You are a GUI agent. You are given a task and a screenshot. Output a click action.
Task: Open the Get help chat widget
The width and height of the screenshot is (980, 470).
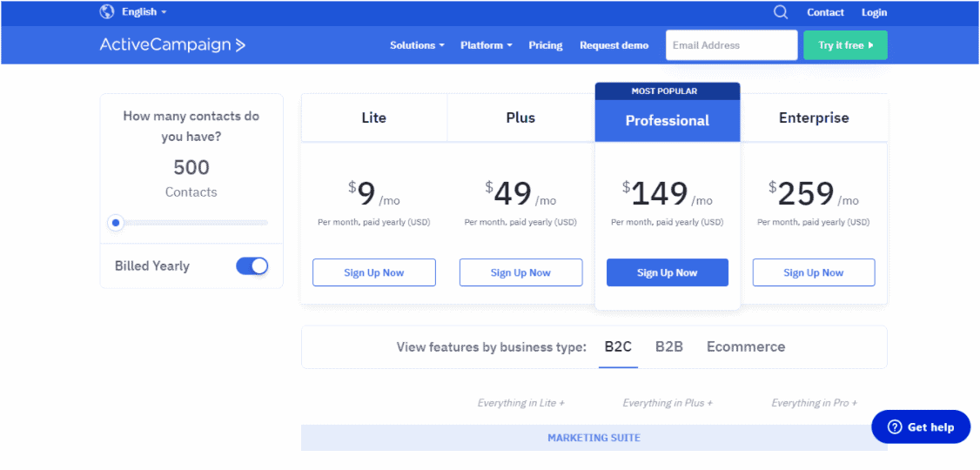click(x=921, y=426)
